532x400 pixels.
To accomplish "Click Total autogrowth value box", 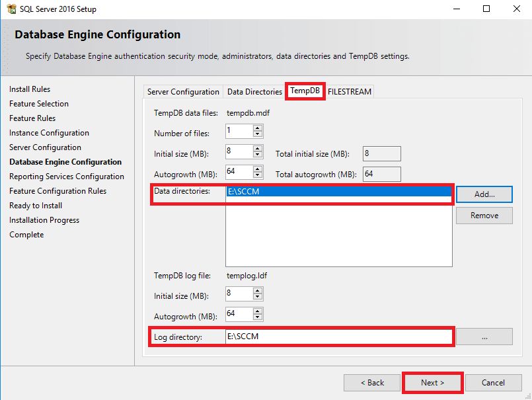I will click(382, 174).
